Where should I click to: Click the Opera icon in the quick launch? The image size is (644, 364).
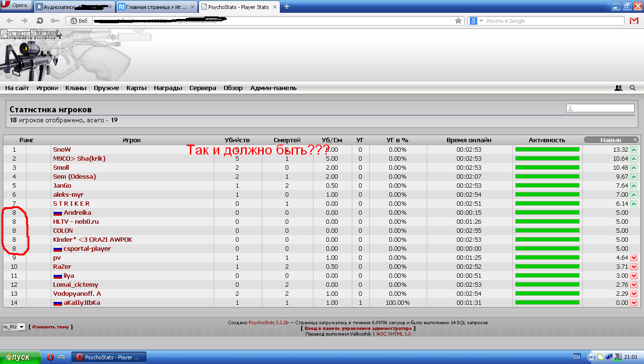tap(50, 357)
